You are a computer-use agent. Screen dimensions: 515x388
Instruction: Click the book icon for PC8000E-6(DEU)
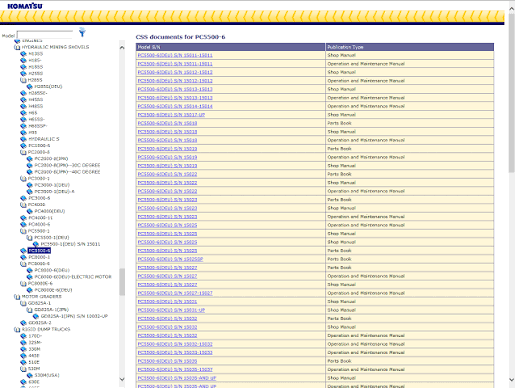click(29, 290)
